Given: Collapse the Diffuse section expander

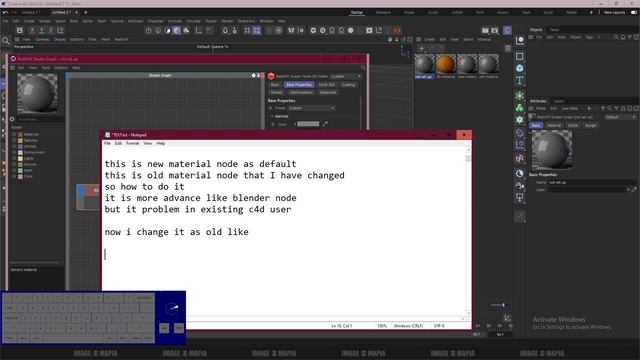Looking at the screenshot, I should (x=272, y=116).
